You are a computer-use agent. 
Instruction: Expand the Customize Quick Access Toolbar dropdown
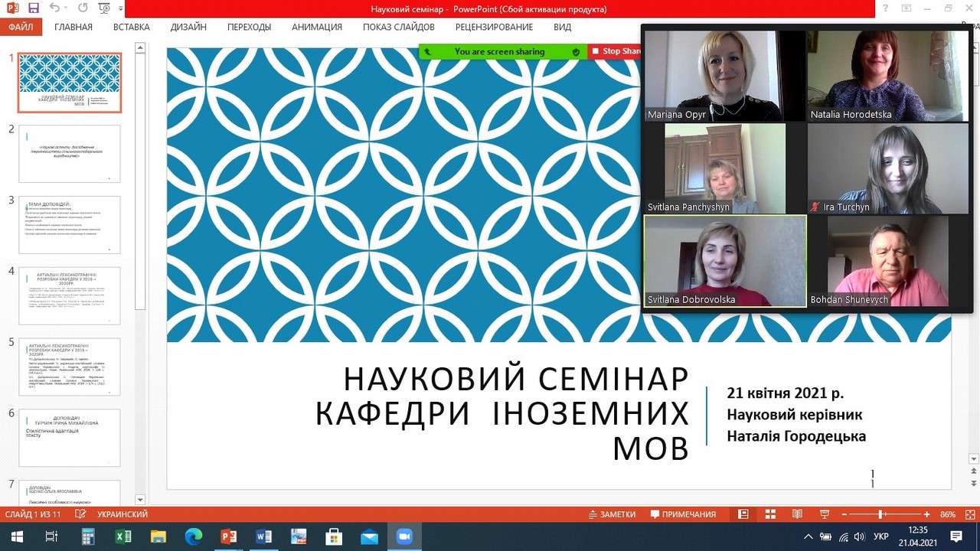tap(122, 8)
